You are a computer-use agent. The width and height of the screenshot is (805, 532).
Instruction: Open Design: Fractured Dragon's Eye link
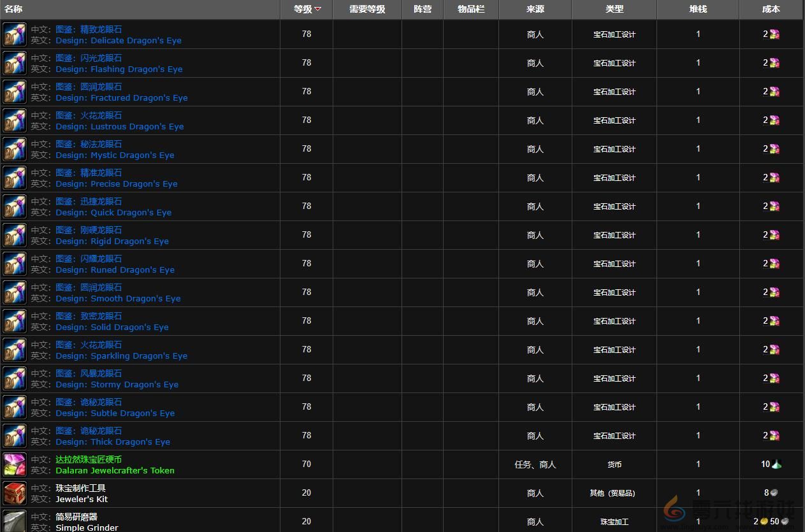pyautogui.click(x=121, y=98)
